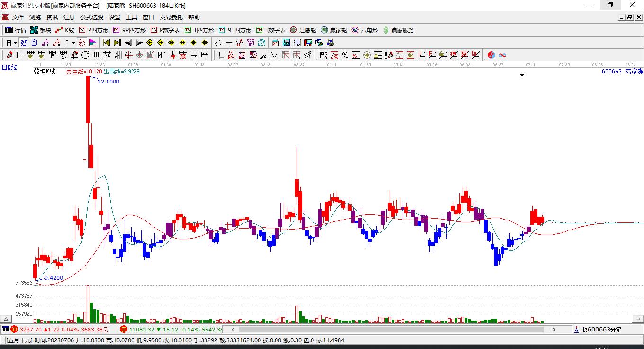Click the small black triangle above the chart
Image resolution: width=644 pixels, height=349 pixels.
[522, 75]
